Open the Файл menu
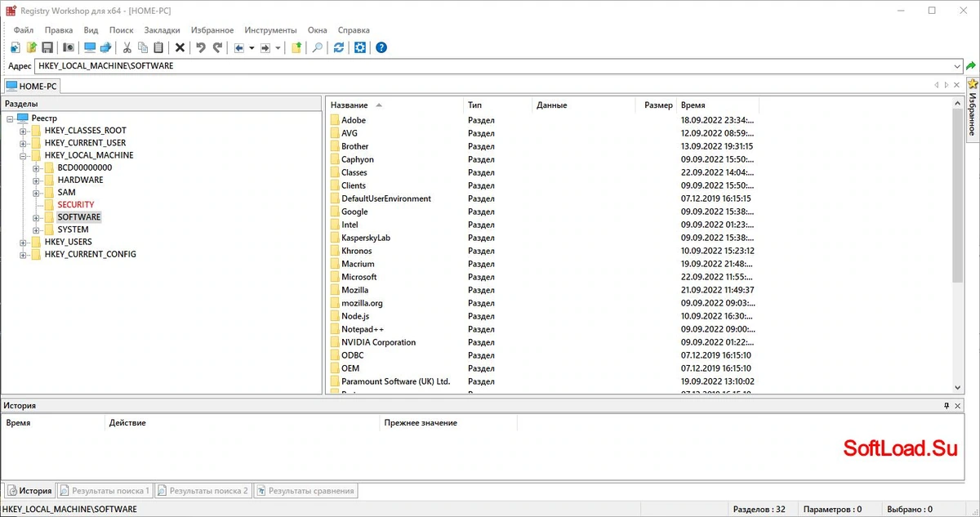 [24, 30]
